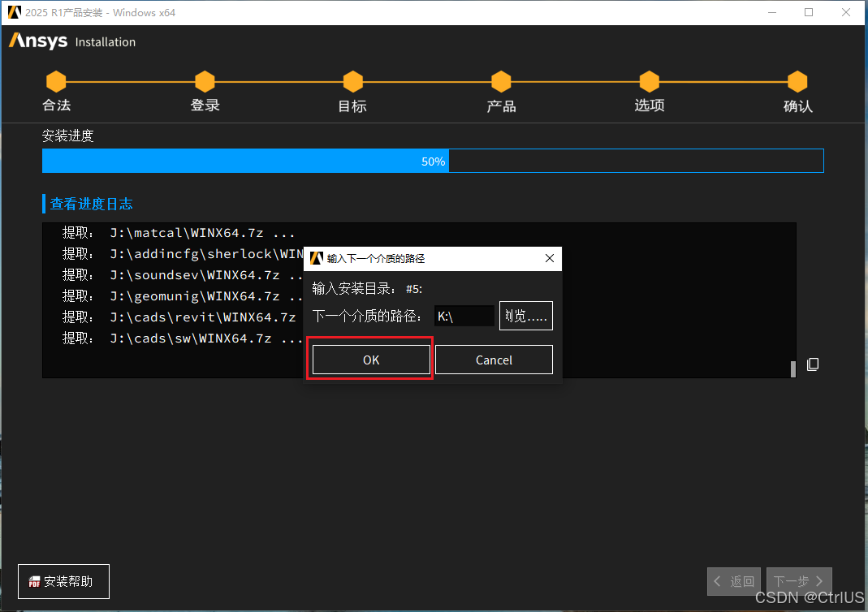868x612 pixels.
Task: Close the Ansys installer window
Action: point(846,12)
